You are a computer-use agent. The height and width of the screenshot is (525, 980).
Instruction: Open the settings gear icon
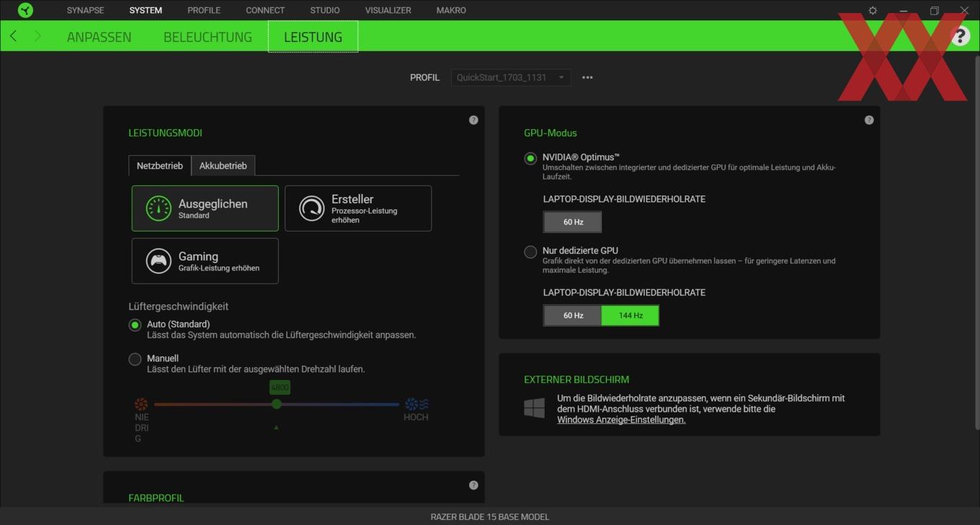(x=873, y=10)
